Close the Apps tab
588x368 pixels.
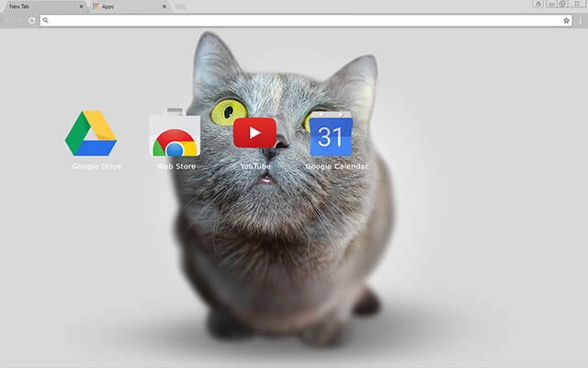click(164, 6)
